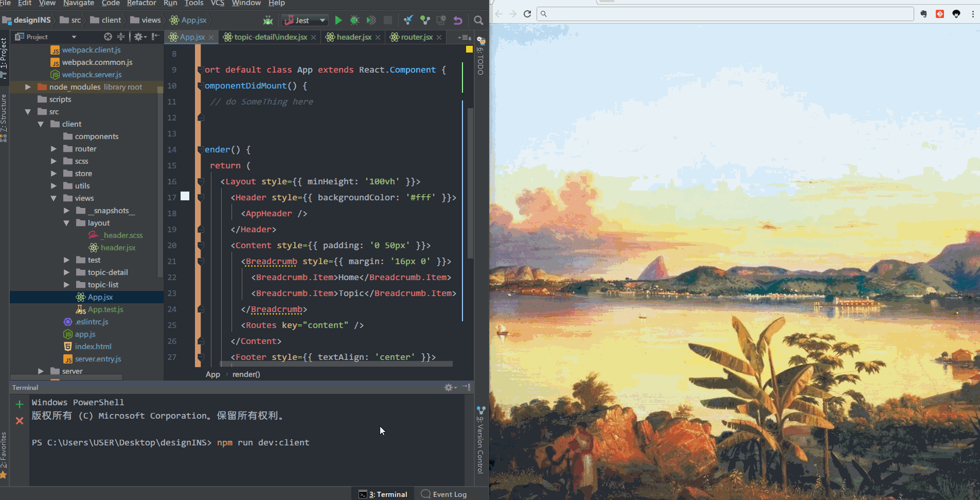Image resolution: width=980 pixels, height=500 pixels.
Task: Collapse the layout folder in the tree
Action: [x=67, y=222]
